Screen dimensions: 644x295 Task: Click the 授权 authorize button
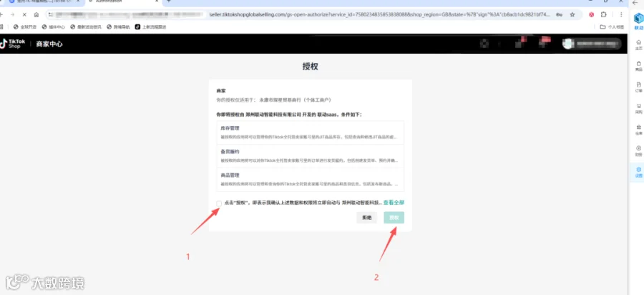[394, 218]
